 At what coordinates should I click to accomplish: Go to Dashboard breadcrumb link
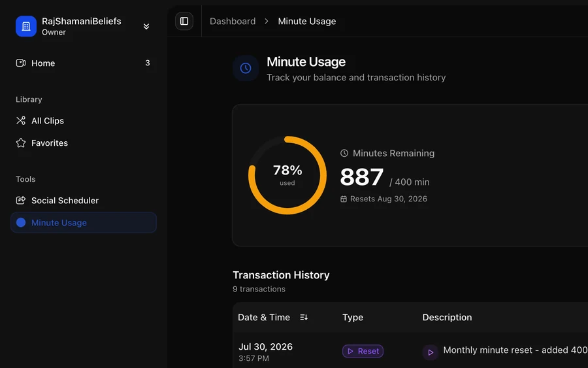point(233,22)
